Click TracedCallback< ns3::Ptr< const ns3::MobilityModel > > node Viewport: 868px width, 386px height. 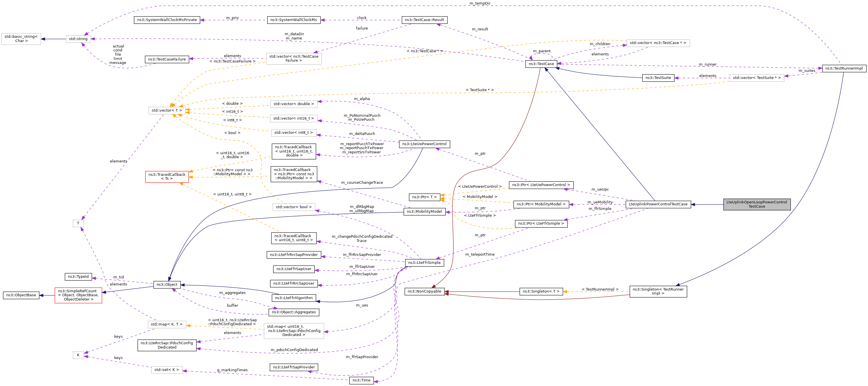pos(294,174)
